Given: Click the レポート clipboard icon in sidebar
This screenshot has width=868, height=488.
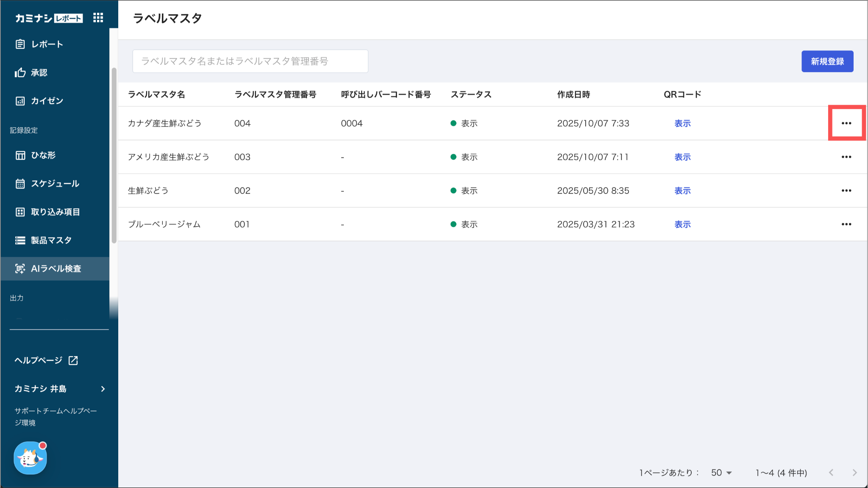Looking at the screenshot, I should tap(20, 44).
